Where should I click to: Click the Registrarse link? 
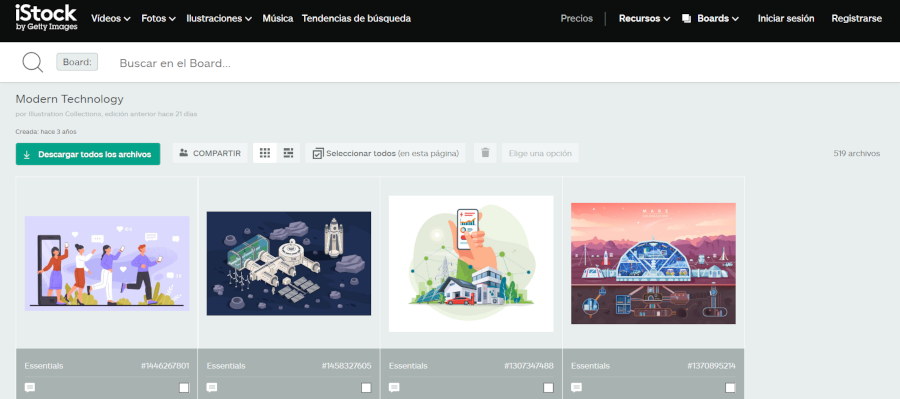pos(856,18)
